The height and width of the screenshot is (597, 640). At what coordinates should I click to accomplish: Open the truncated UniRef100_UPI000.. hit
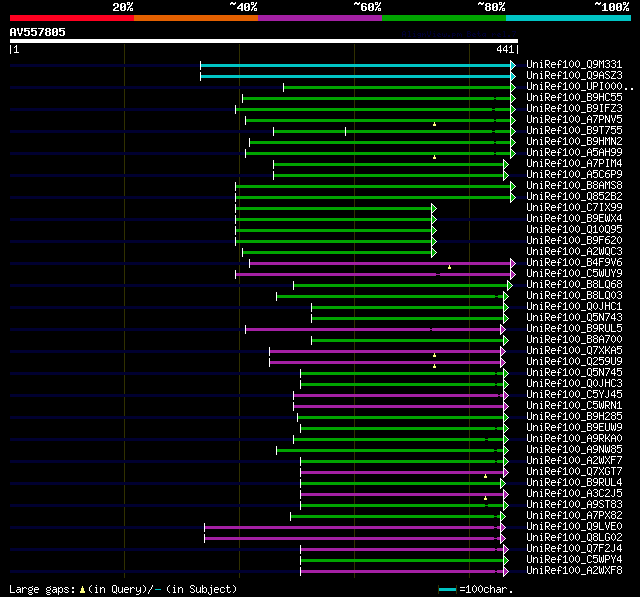pos(580,87)
